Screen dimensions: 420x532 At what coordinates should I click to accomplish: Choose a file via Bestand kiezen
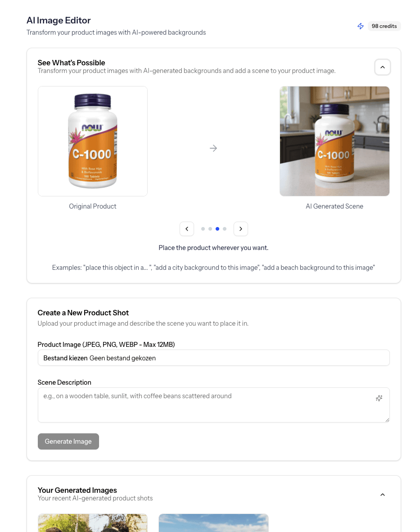coord(65,358)
